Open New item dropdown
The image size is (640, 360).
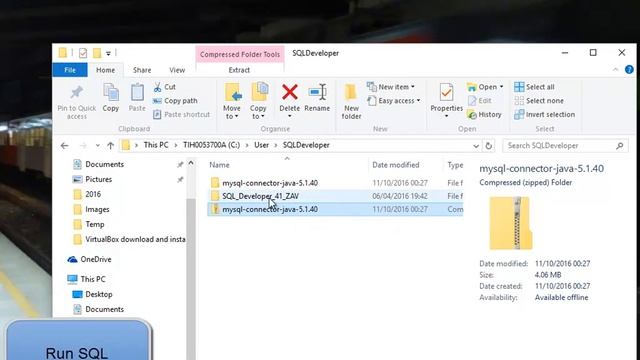click(391, 87)
